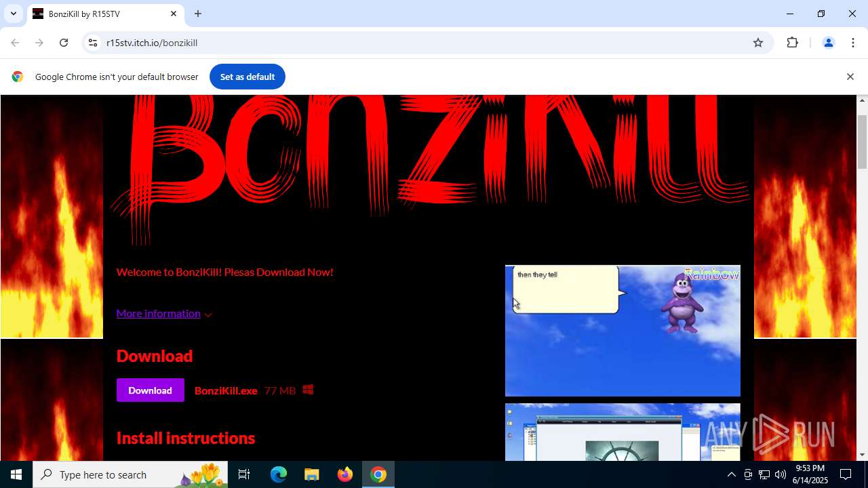Go back to previous page

[15, 43]
